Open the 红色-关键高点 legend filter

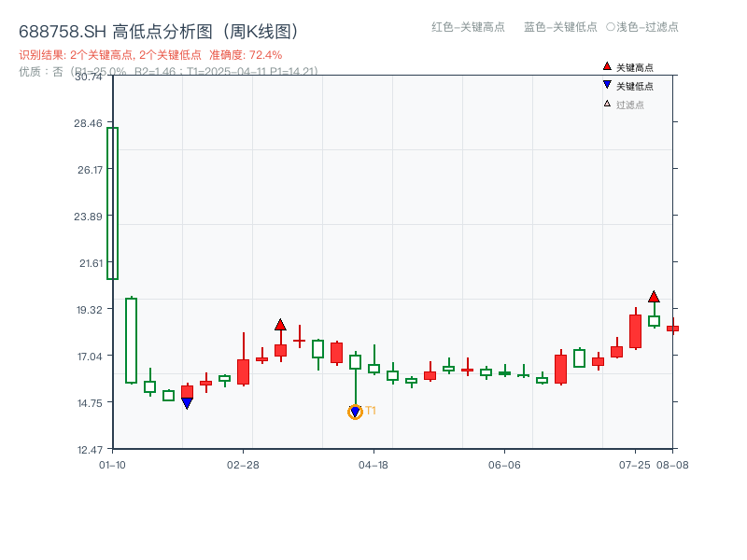pos(461,28)
